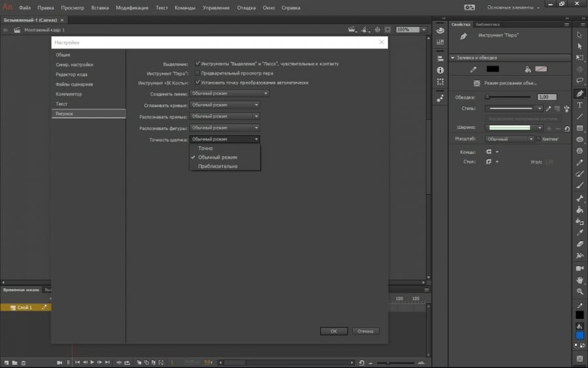The image size is (588, 368).
Task: Select the Bone tool
Action: 580,198
